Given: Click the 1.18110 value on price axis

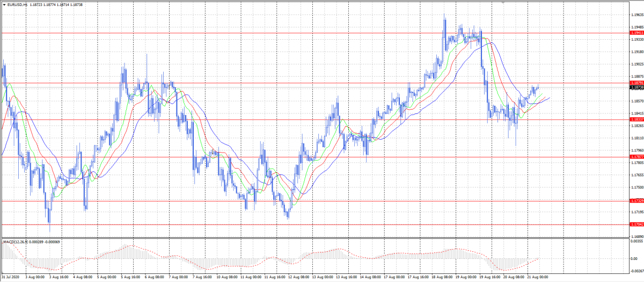Looking at the screenshot, I should [x=637, y=138].
